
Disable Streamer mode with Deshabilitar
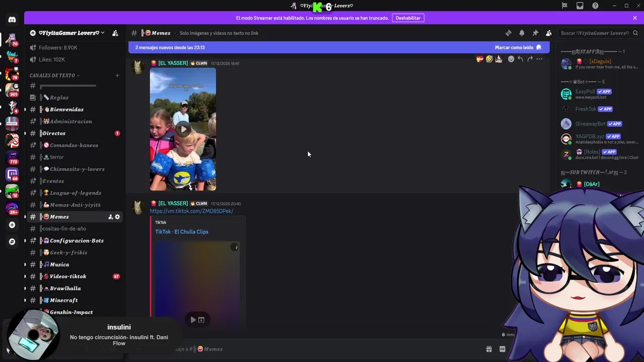408,18
